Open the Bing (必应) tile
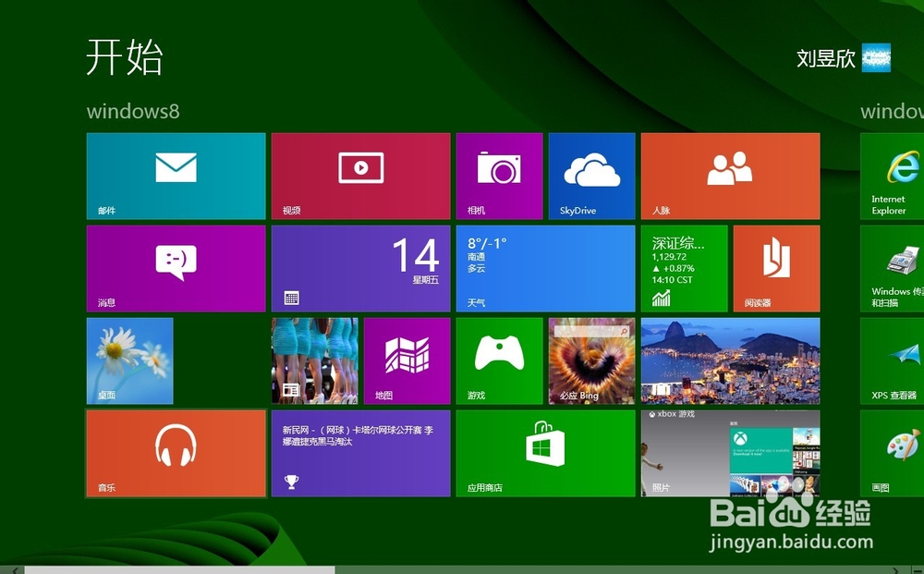 tap(591, 361)
